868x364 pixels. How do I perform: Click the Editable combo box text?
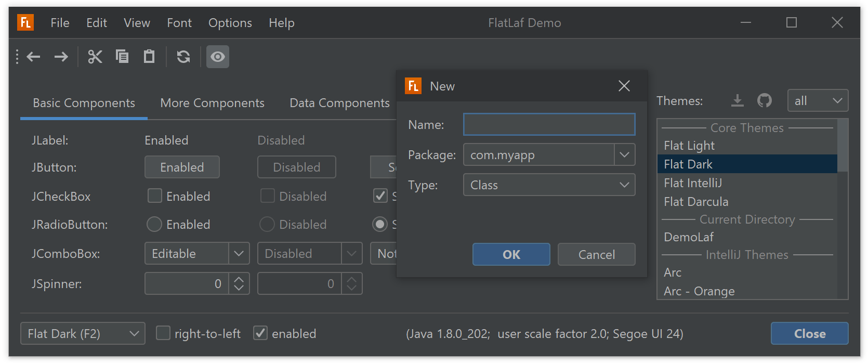tap(174, 253)
